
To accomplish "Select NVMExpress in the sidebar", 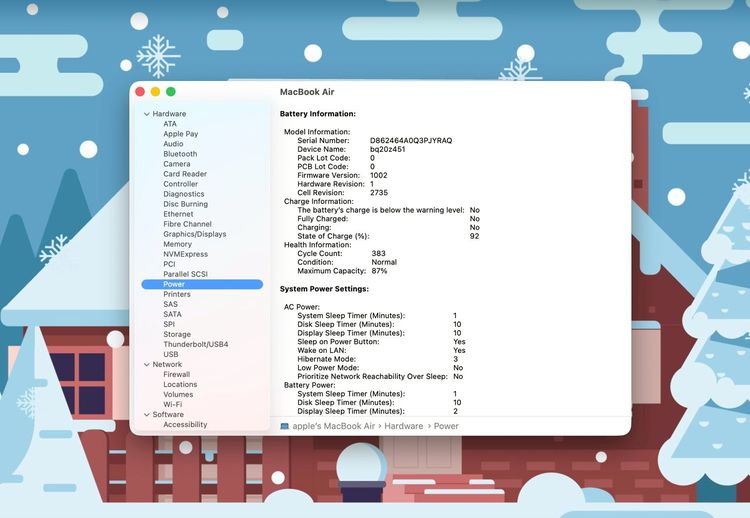I will click(x=186, y=254).
